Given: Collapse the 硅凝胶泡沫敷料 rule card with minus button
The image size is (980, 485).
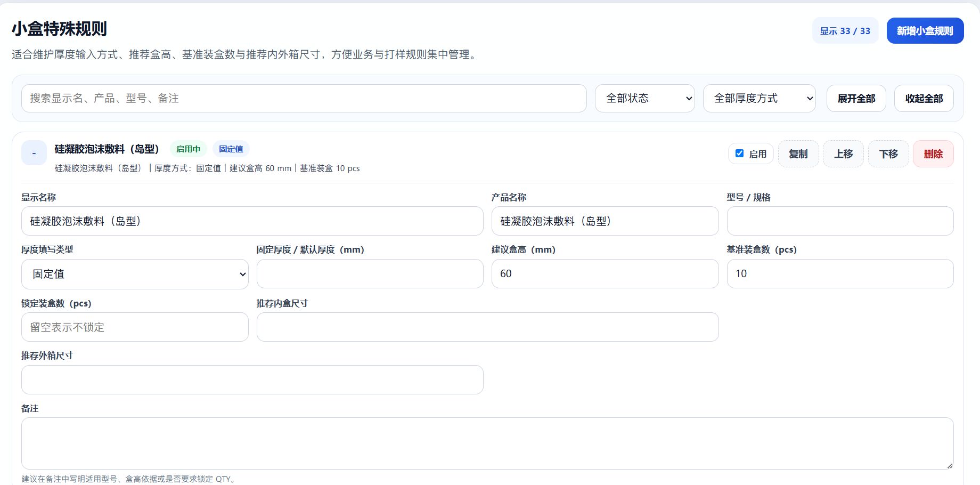Looking at the screenshot, I should 34,153.
